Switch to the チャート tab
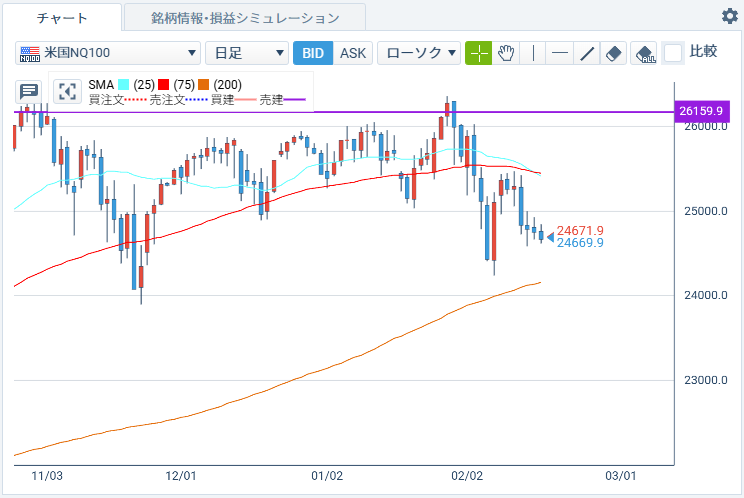Image resolution: width=744 pixels, height=498 pixels. pyautogui.click(x=62, y=18)
